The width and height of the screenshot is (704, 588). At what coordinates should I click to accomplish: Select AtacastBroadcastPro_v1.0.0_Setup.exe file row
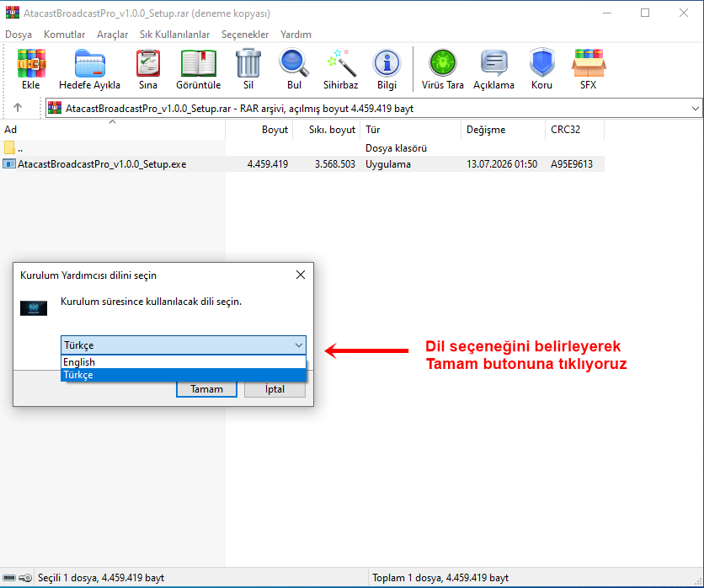302,164
